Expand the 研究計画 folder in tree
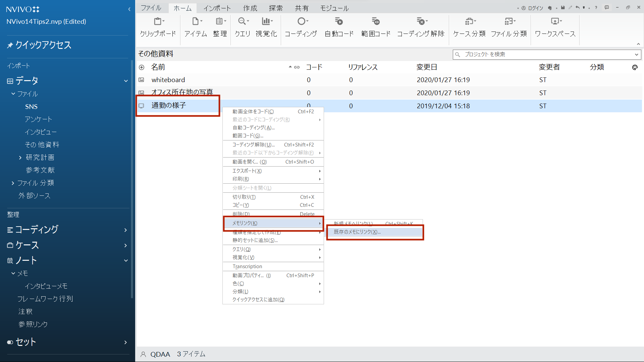 coord(20,158)
